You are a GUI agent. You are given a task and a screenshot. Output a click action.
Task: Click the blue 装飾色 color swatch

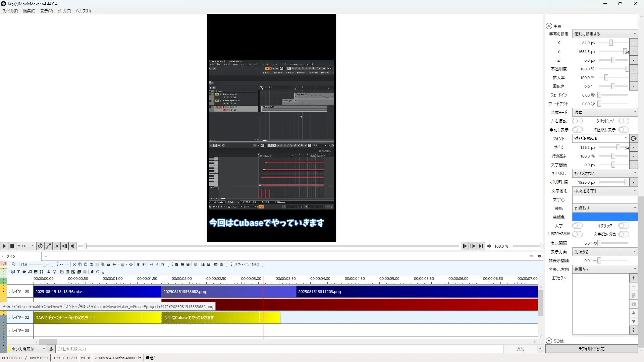pos(605,217)
